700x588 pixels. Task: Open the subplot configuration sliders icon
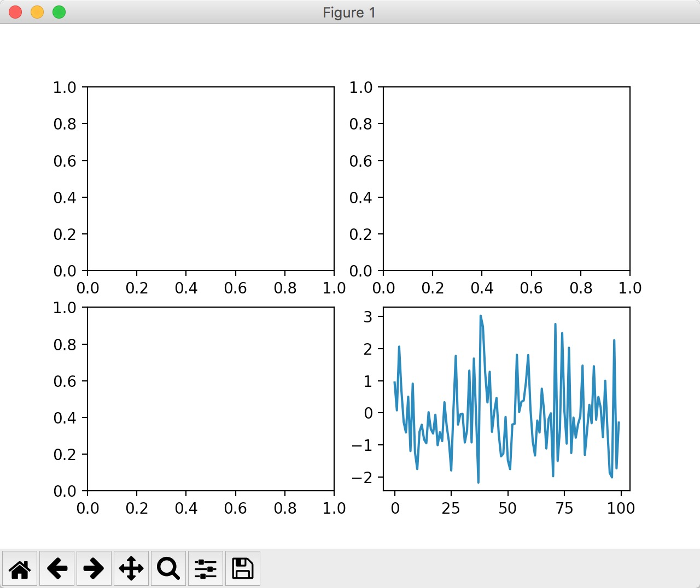tap(205, 568)
